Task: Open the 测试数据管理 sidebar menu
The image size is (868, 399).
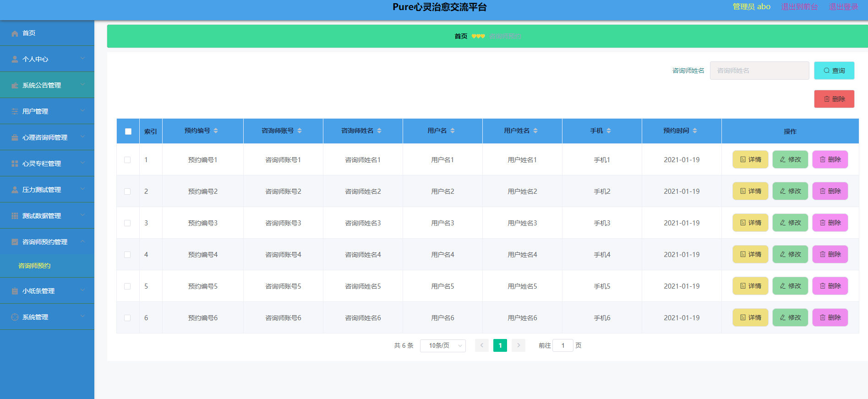Action: pyautogui.click(x=47, y=216)
